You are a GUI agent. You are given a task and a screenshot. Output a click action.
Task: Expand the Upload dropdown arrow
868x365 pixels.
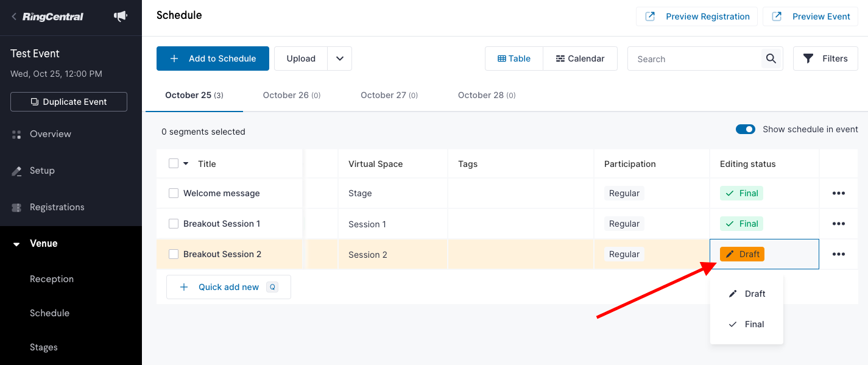pyautogui.click(x=340, y=58)
